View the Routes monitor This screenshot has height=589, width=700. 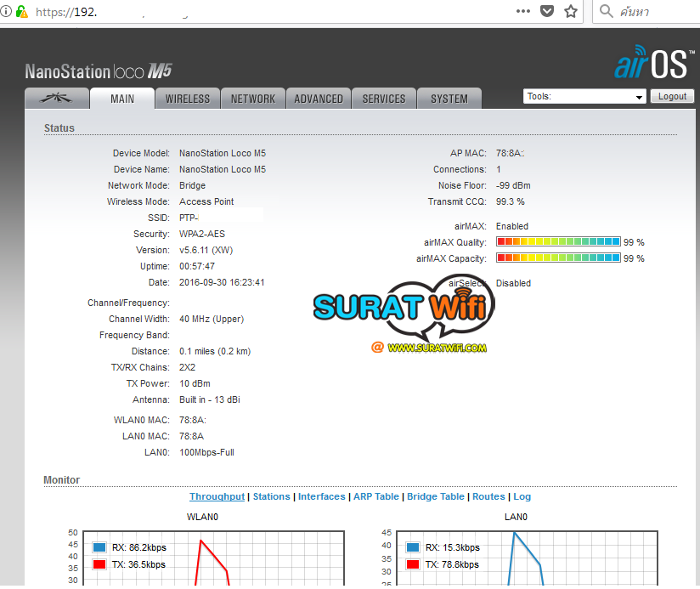[488, 496]
